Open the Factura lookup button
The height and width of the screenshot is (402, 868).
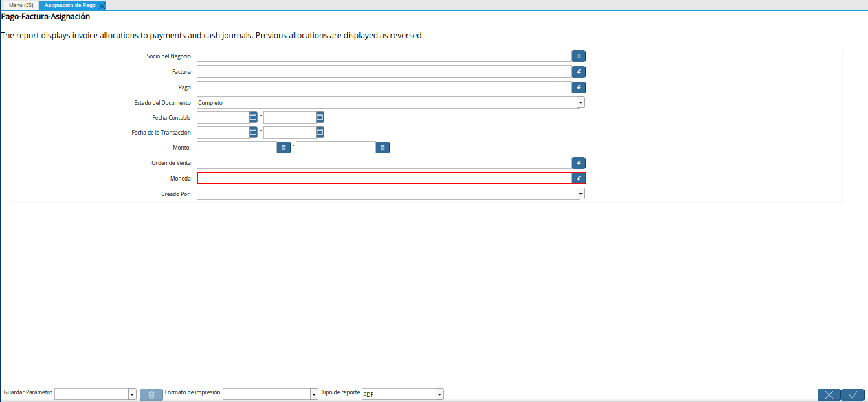579,72
